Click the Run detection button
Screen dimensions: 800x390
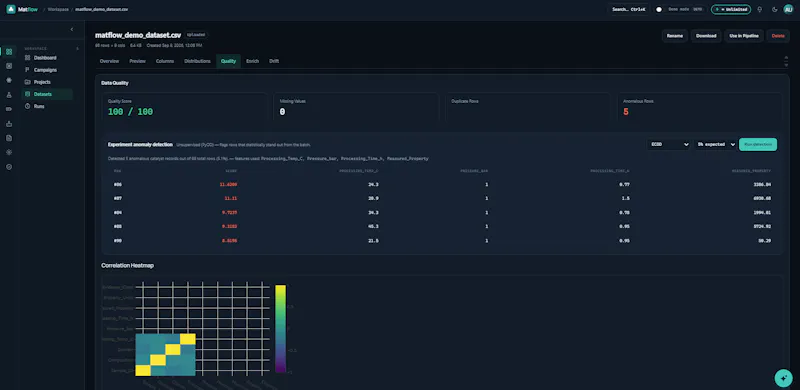click(758, 144)
